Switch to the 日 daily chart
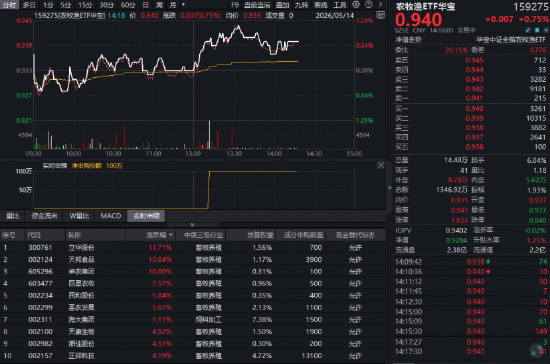550x364 pixels. 146,5
